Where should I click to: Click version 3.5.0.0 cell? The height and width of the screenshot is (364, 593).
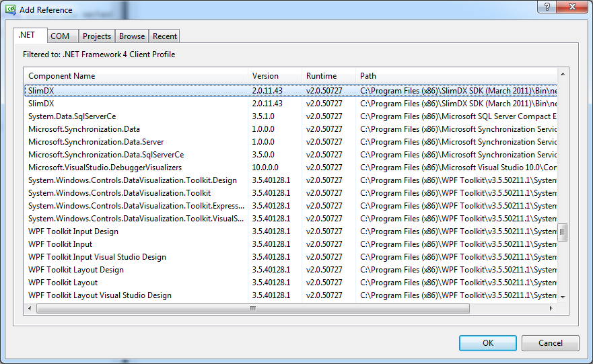coord(263,155)
